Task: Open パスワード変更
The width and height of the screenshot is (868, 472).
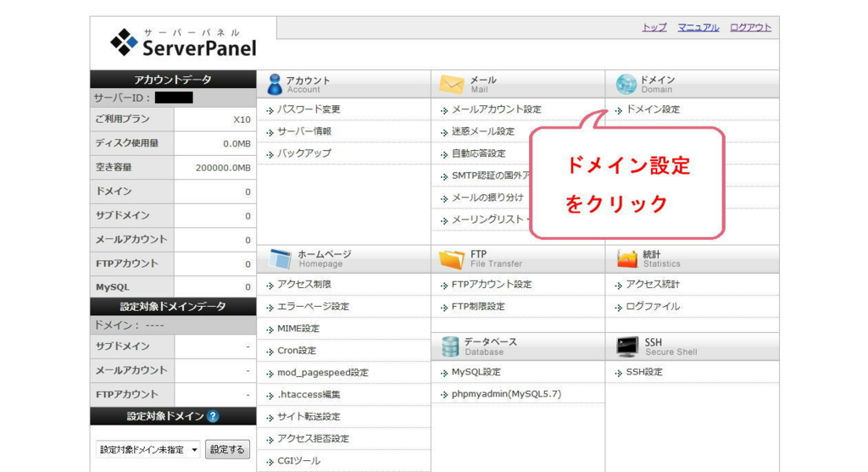Action: pos(309,109)
